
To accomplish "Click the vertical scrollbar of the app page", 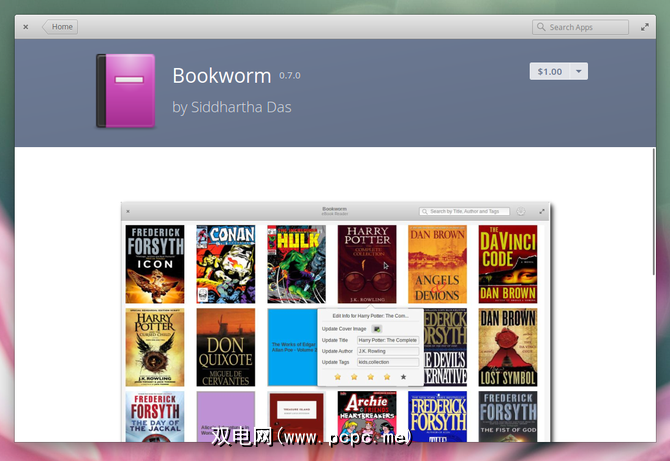I will [654, 211].
